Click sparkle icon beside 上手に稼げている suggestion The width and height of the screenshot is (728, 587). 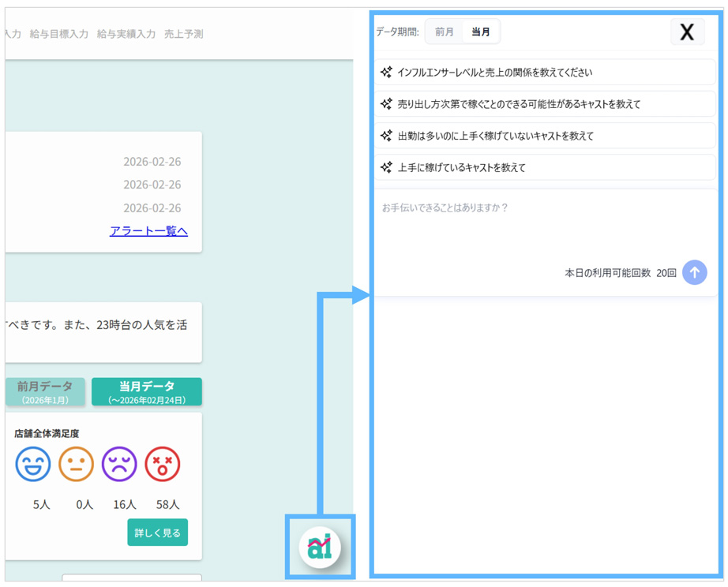[x=386, y=167]
